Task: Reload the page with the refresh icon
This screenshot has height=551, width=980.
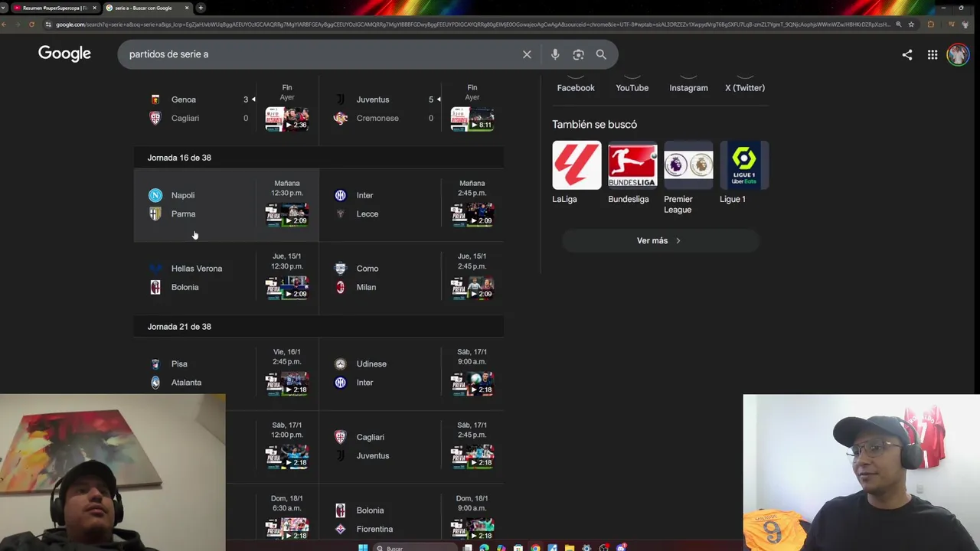Action: tap(31, 24)
